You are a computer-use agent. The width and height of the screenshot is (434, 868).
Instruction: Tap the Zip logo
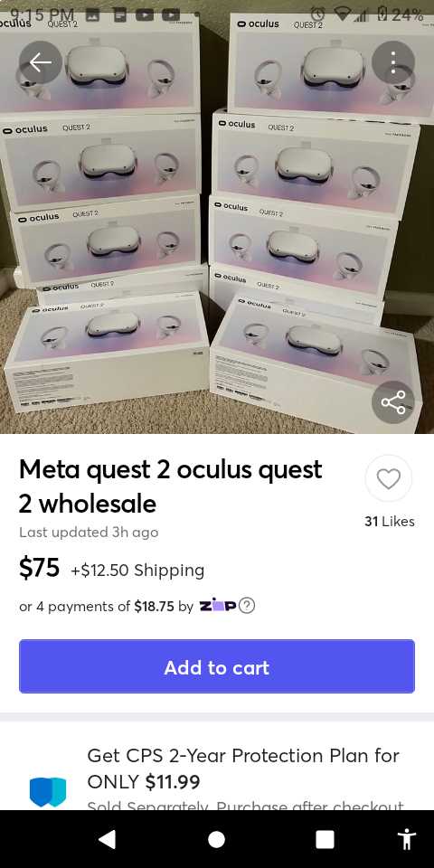218,606
